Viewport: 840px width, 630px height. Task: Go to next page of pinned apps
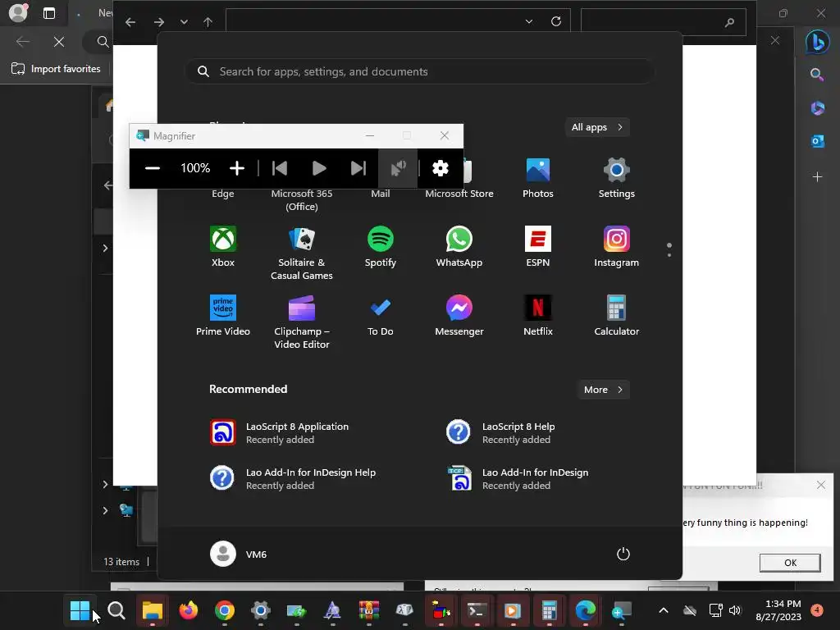pos(669,254)
